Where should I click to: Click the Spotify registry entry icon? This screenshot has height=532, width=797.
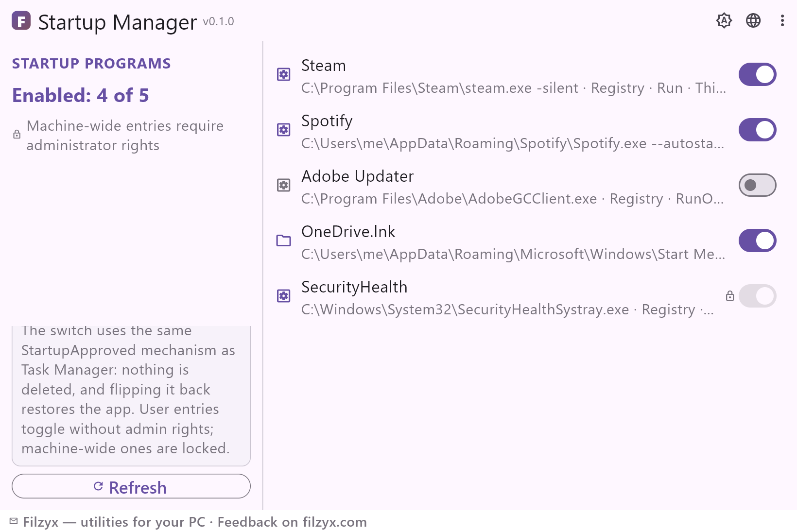pos(284,130)
